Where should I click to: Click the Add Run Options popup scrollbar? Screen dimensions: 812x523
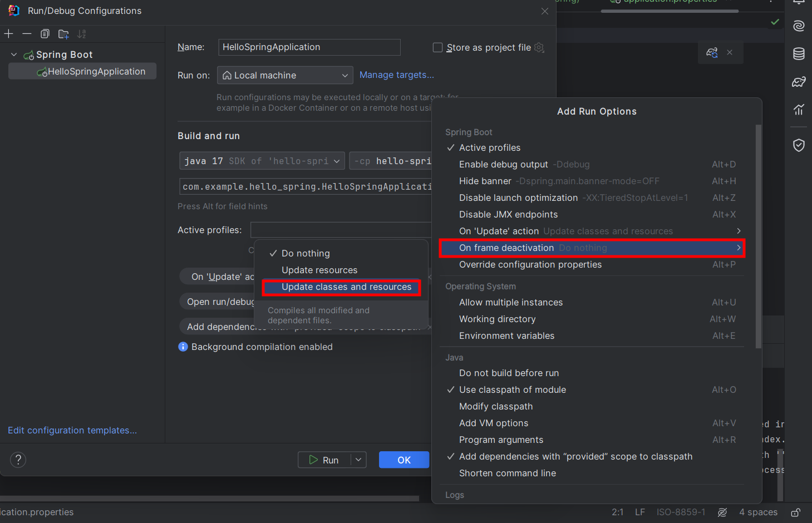tap(758, 236)
